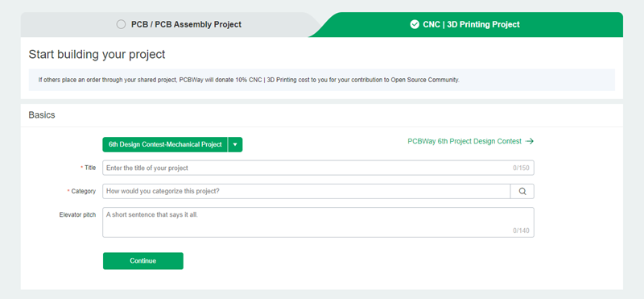Click the green checkmark icon on CNC tab
Image resolution: width=644 pixels, height=299 pixels.
[x=415, y=25]
